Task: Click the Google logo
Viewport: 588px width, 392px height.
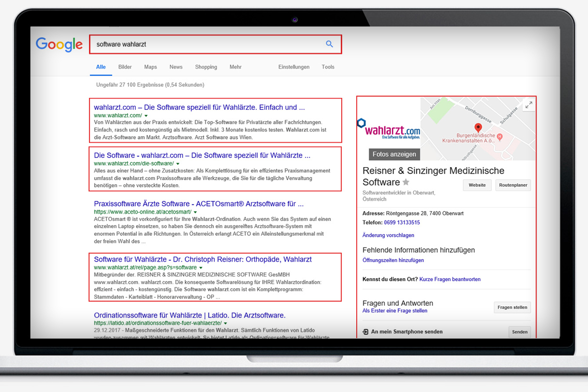Action: (59, 45)
